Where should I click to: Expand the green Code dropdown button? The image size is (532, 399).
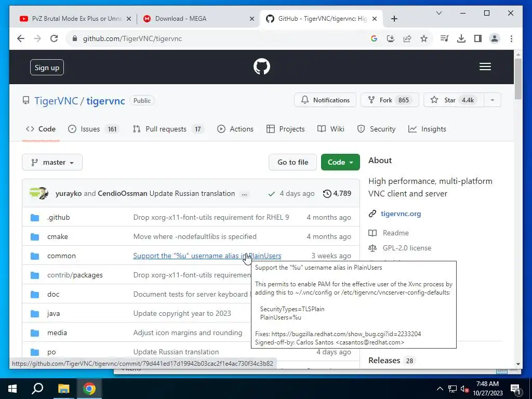pyautogui.click(x=340, y=162)
